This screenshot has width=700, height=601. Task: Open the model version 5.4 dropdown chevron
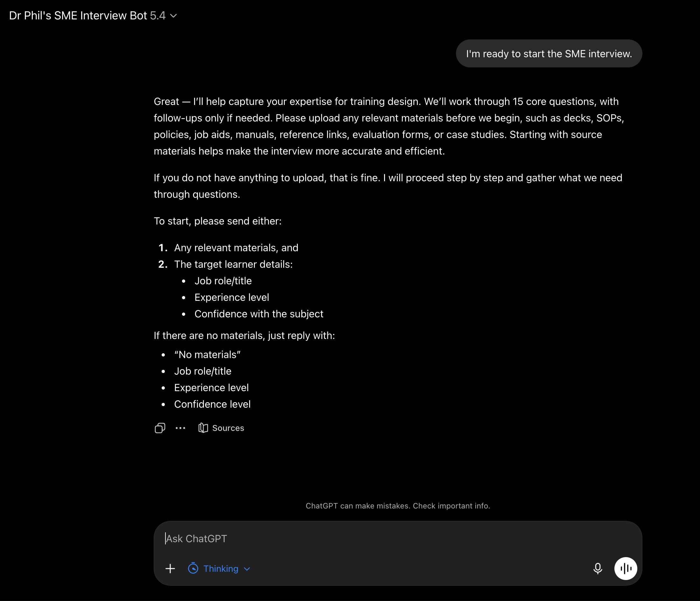tap(174, 16)
